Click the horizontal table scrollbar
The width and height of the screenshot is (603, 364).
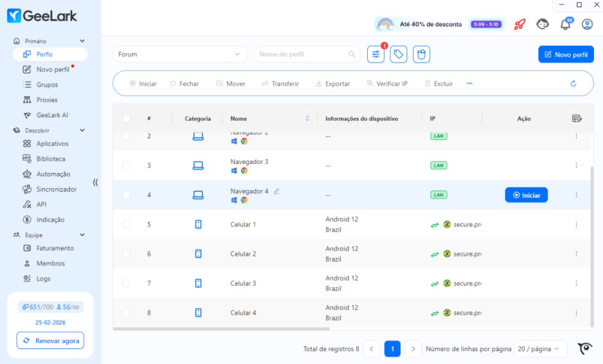pyautogui.click(x=221, y=329)
